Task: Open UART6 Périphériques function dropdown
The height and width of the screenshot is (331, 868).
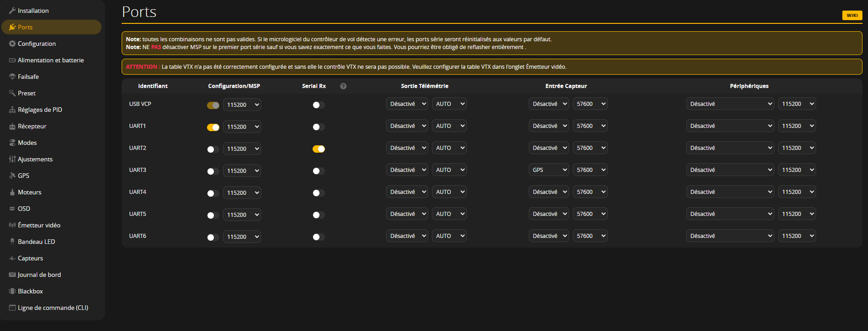Action: pyautogui.click(x=730, y=236)
